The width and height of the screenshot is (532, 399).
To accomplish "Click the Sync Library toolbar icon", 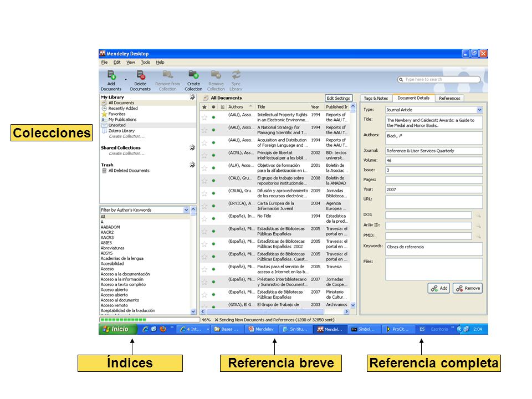I will [236, 75].
